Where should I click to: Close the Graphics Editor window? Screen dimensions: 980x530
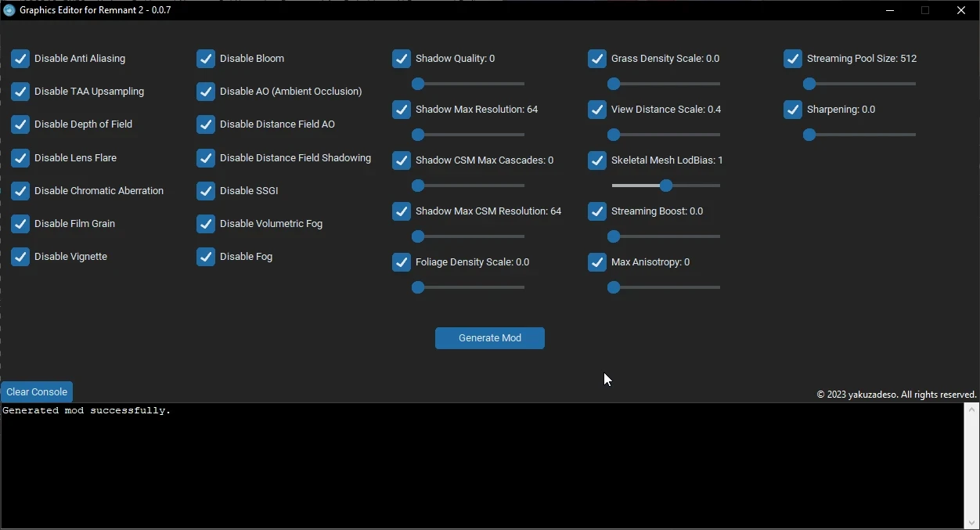click(961, 10)
